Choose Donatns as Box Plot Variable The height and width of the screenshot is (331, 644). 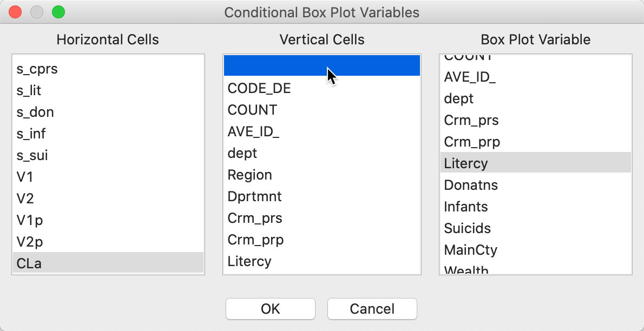[536, 185]
